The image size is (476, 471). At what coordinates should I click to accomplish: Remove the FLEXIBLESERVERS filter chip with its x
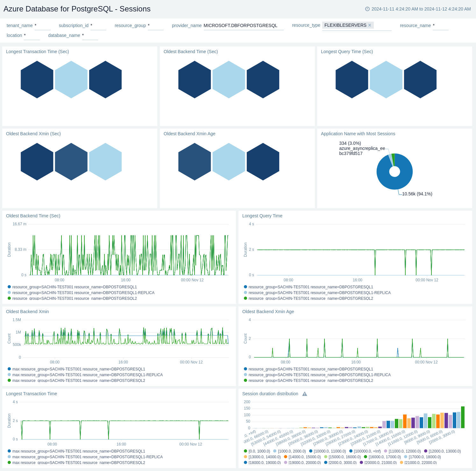(370, 25)
